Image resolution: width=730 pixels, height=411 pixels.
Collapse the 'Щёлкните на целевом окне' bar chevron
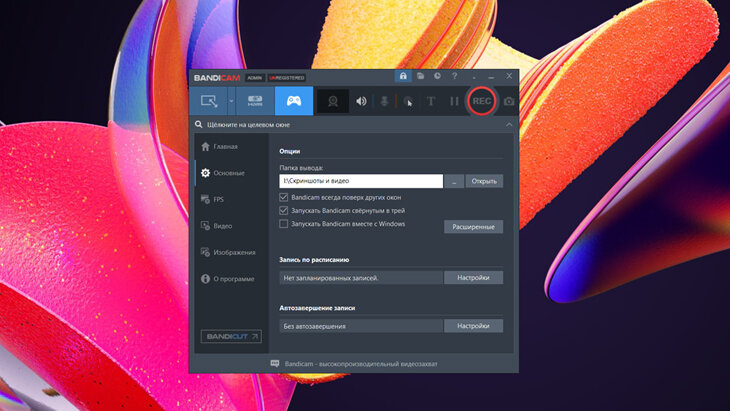pos(509,125)
